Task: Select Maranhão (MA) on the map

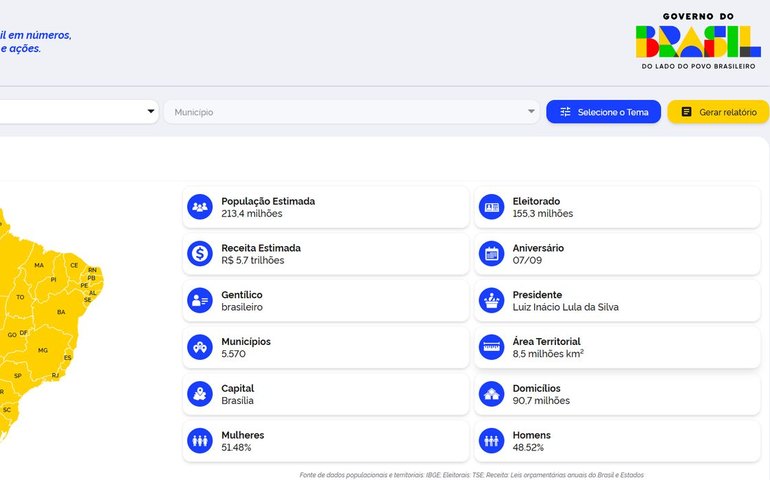Action: (x=39, y=265)
